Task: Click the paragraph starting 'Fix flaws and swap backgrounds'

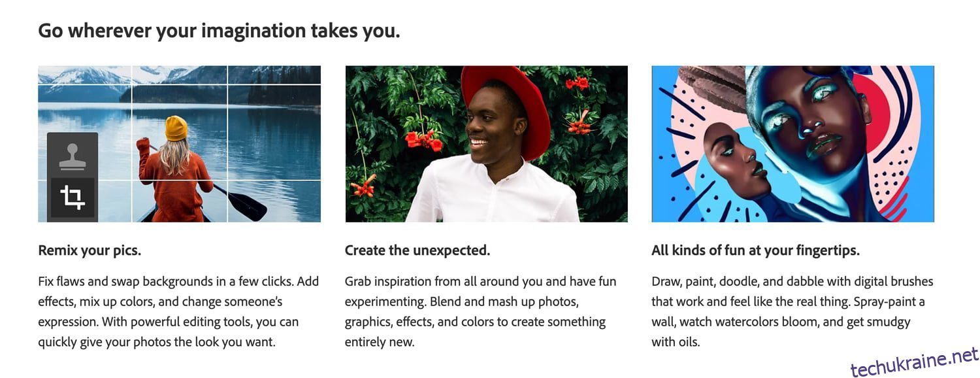Action: 179,311
